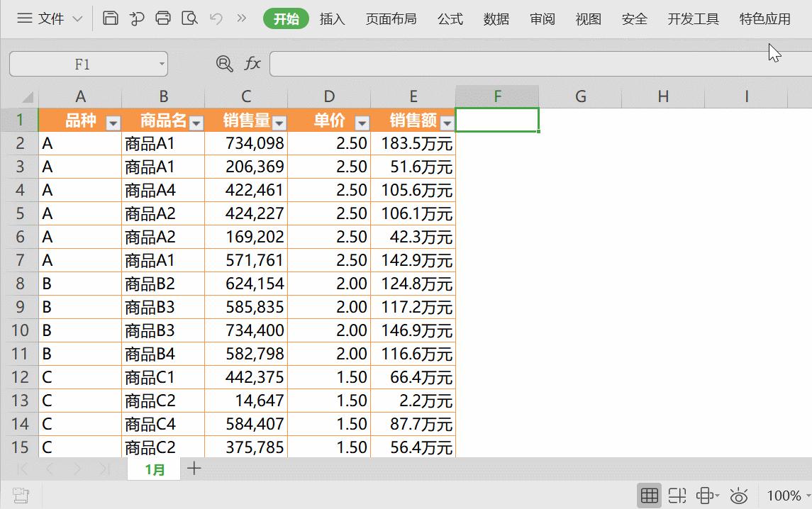Switch to page break preview in status bar

pos(677,495)
